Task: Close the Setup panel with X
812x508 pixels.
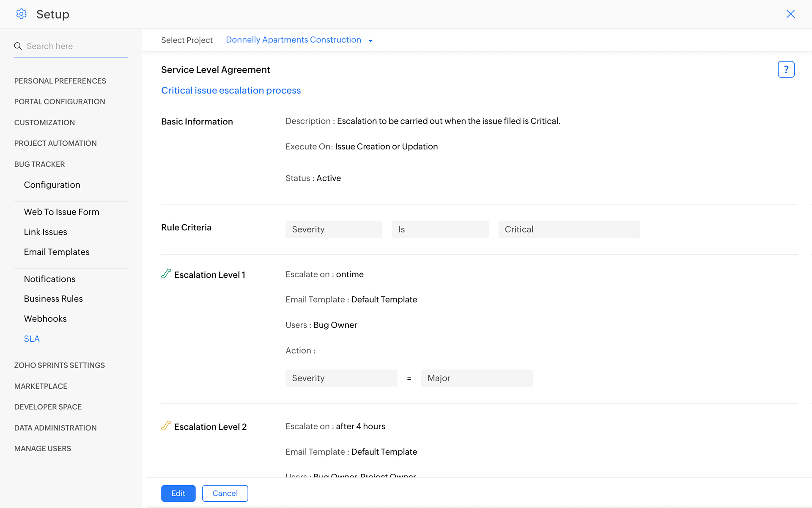Action: pos(790,14)
